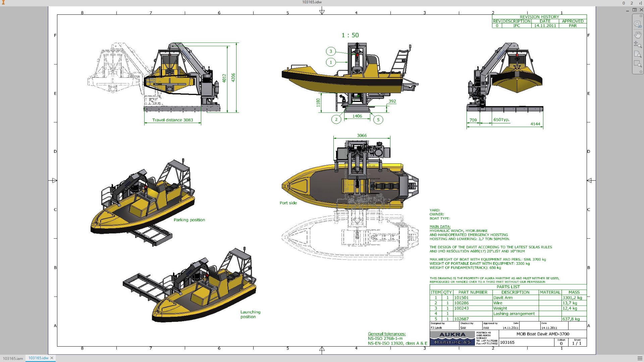Screen dimensions: 644x362
Task: Click the 'Parking position' label
Action: [189, 220]
